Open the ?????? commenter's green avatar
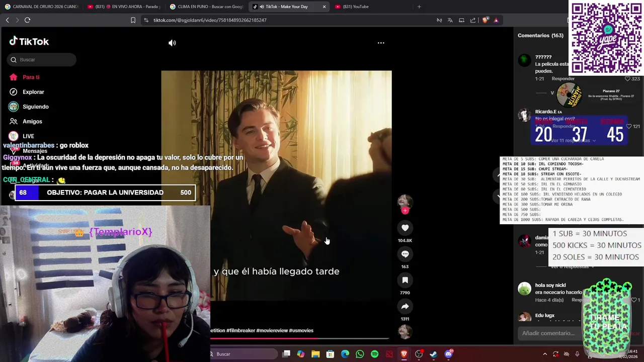Image resolution: width=644 pixels, height=362 pixels. pos(525,60)
